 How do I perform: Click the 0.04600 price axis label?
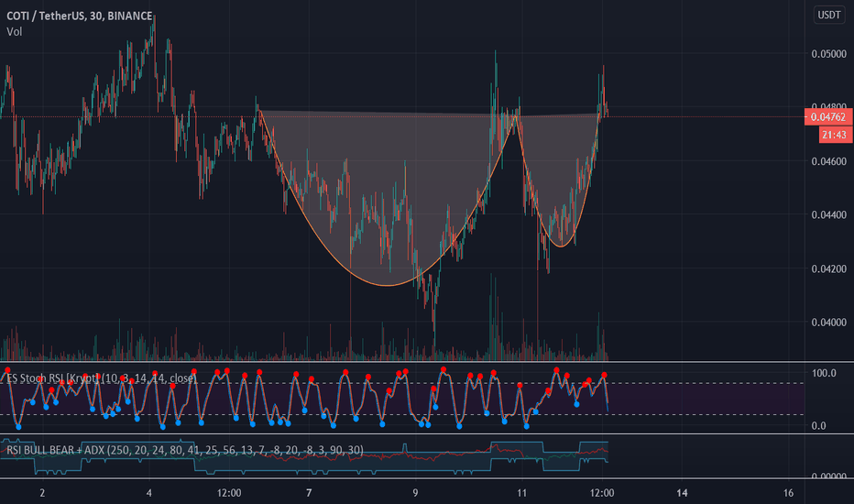click(x=829, y=161)
